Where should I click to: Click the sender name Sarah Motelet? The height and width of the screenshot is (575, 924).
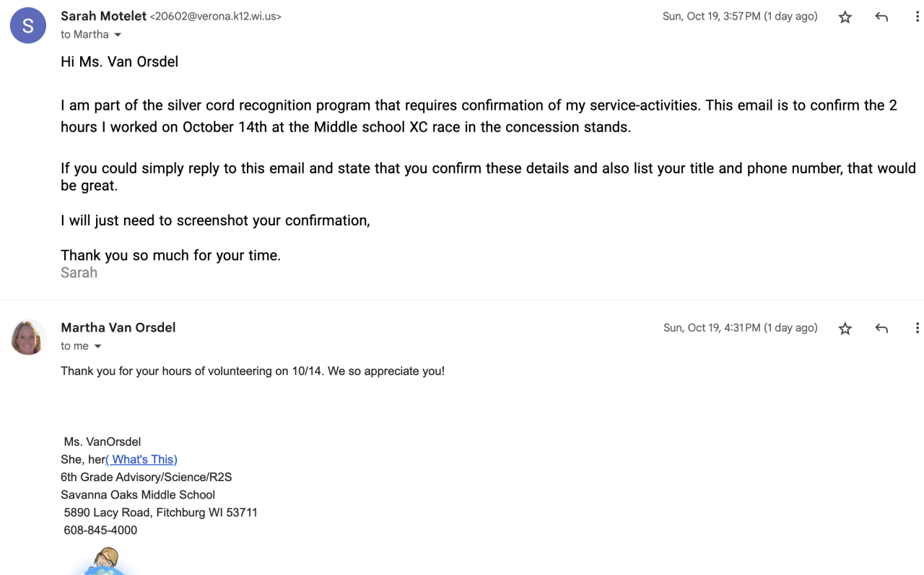(103, 16)
